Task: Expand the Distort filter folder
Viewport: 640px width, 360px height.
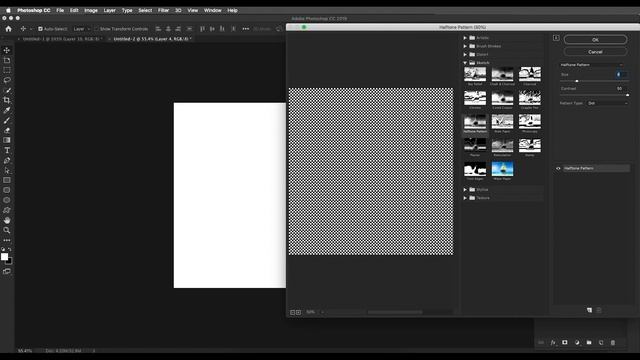Action: click(x=465, y=54)
